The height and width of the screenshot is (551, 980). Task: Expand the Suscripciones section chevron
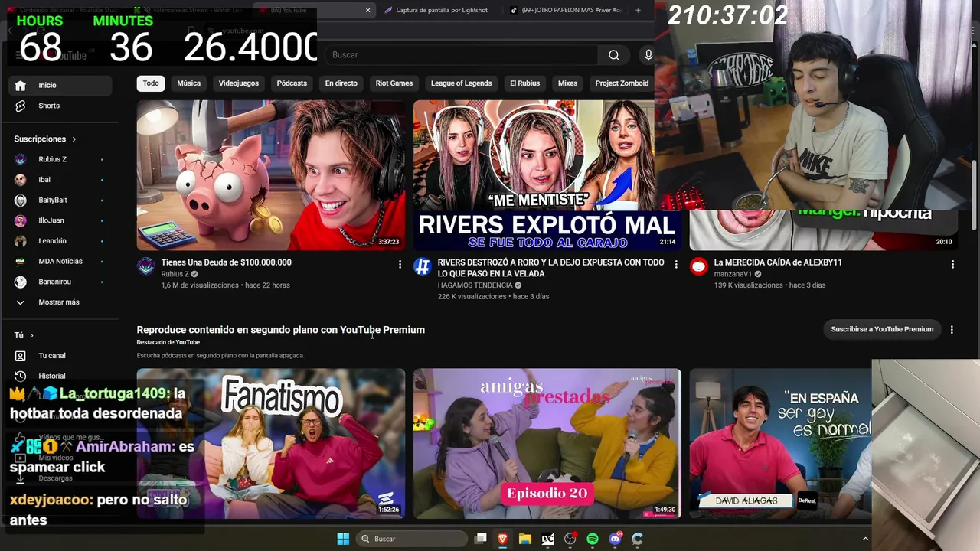74,139
